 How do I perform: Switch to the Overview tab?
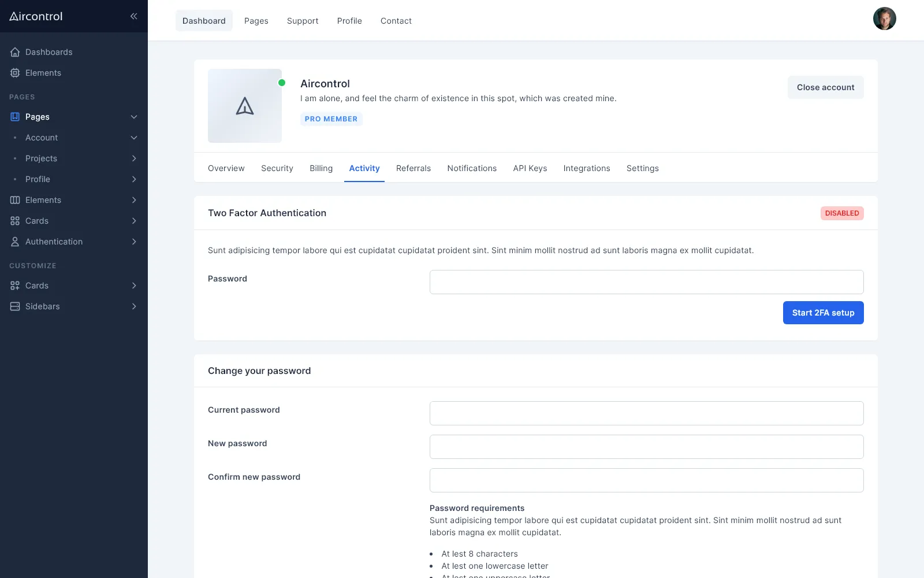coord(226,168)
